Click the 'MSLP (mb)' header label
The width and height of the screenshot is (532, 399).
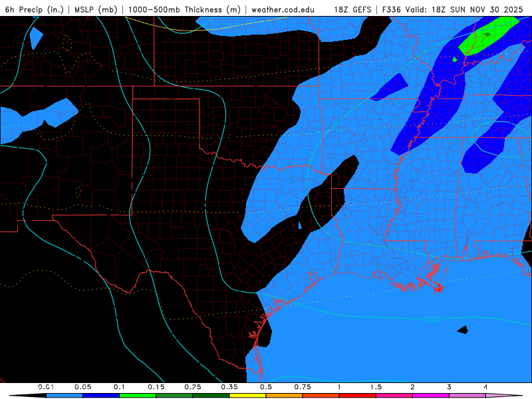tap(96, 9)
